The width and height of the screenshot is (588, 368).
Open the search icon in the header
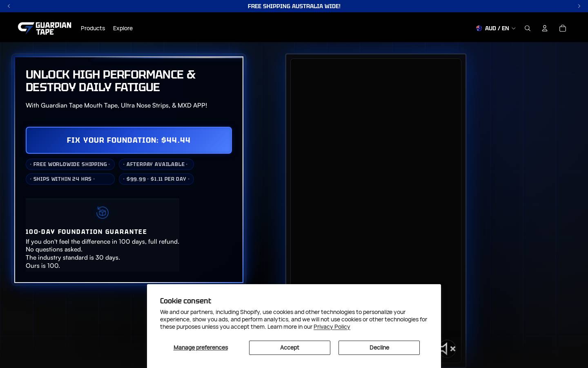528,28
